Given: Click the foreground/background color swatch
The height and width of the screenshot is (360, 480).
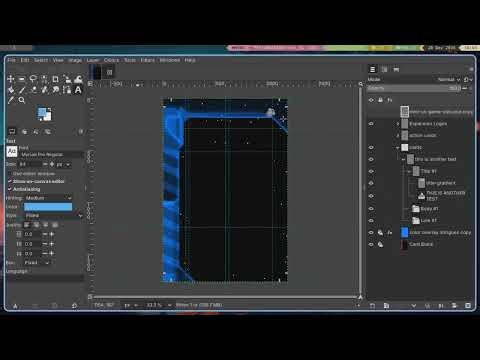Looking at the screenshot, I should click(44, 114).
